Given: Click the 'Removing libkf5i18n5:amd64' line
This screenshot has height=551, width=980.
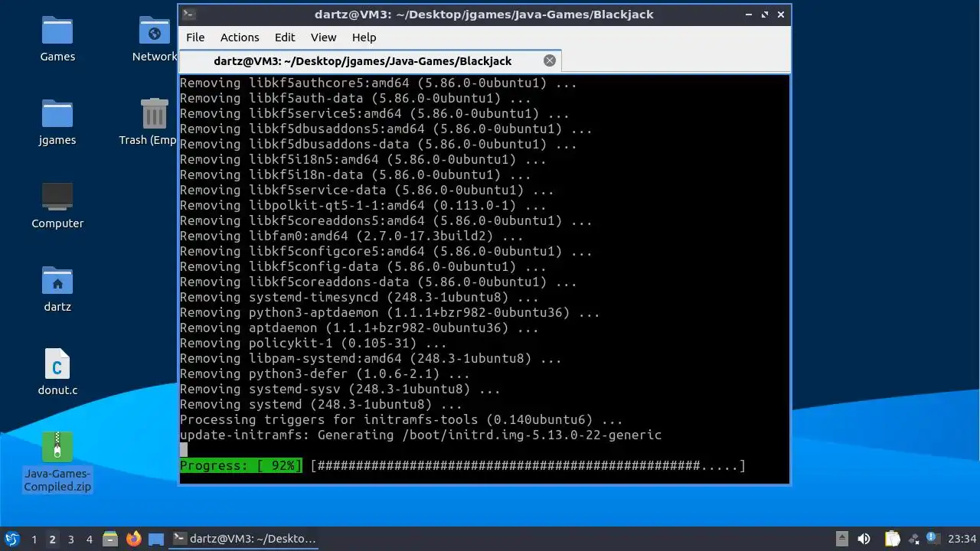Looking at the screenshot, I should coord(363,159).
